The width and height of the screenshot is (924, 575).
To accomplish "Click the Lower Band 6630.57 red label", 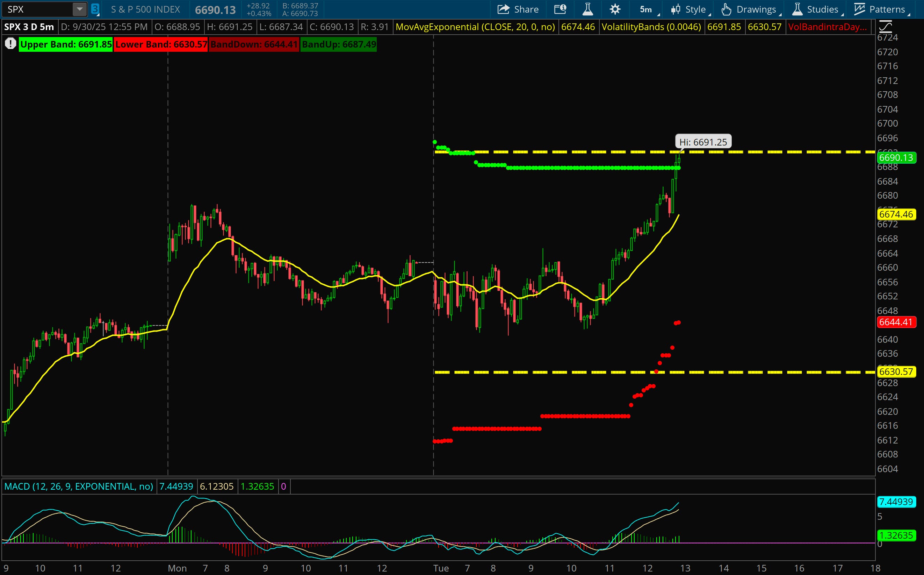I will [x=161, y=44].
